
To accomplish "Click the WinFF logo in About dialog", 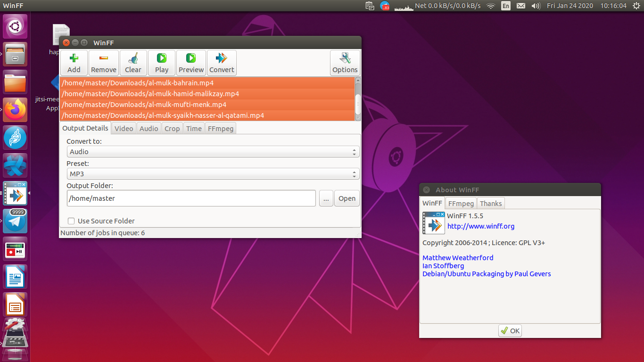I will click(x=434, y=223).
